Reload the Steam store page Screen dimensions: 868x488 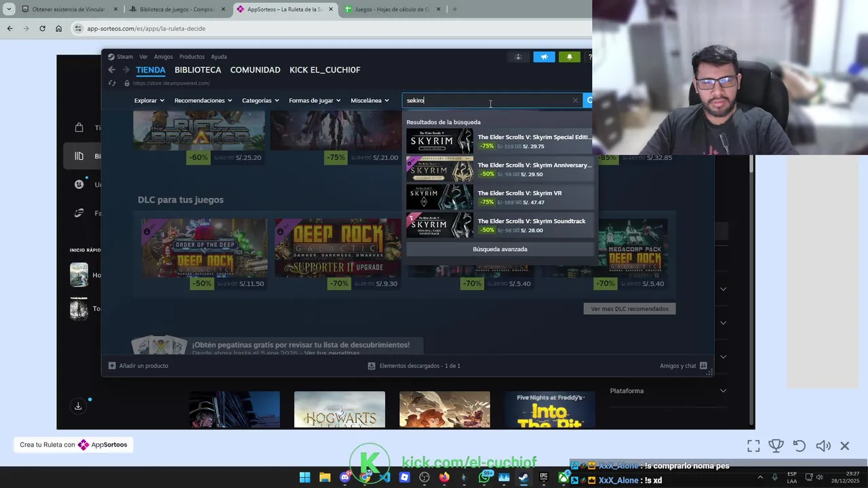[x=112, y=83]
